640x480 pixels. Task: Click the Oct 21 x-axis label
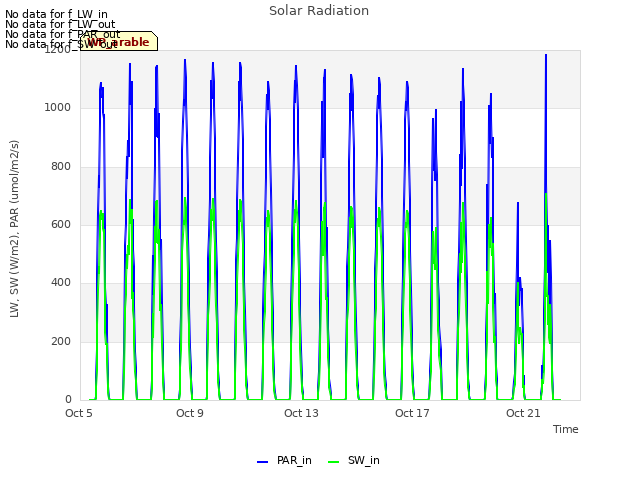pyautogui.click(x=523, y=413)
